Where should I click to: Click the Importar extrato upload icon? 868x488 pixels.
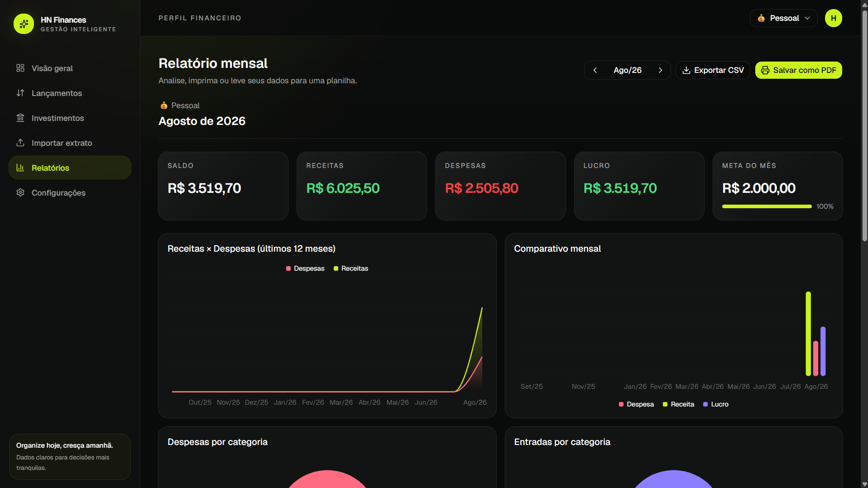coord(20,143)
